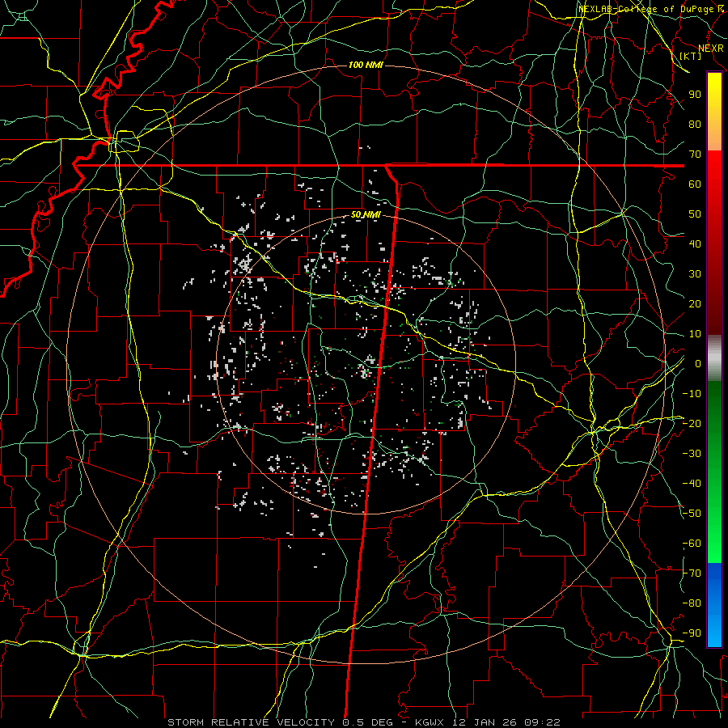Click the 70 label on velocity scale
728x728 pixels.
pos(695,154)
